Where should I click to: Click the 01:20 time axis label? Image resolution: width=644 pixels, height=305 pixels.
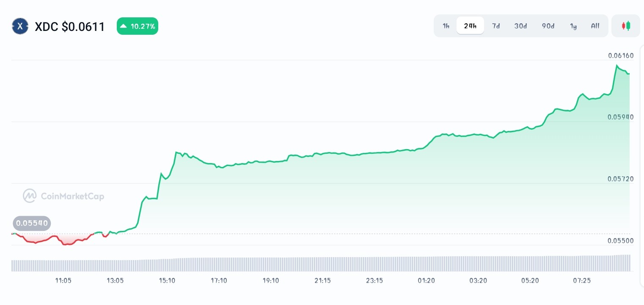coord(426,280)
